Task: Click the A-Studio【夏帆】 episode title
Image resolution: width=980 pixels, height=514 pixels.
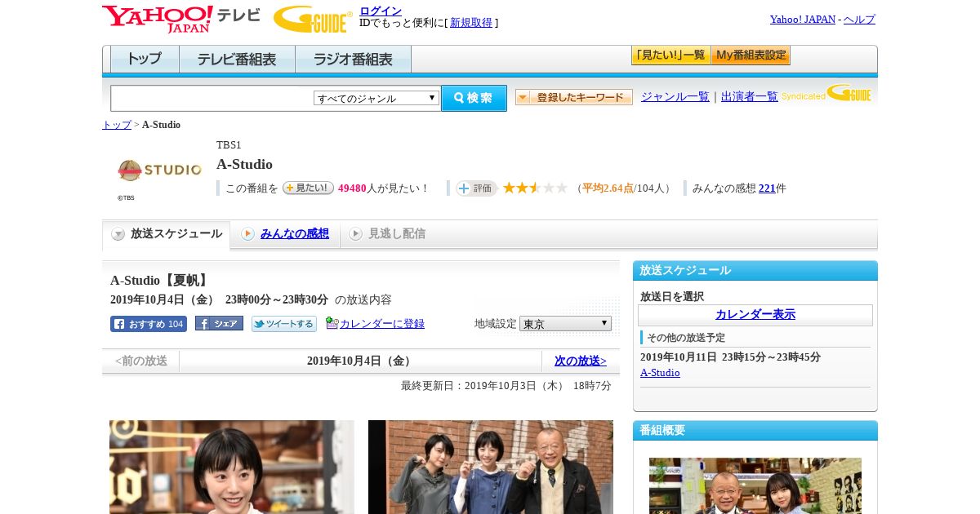Action: coord(159,281)
